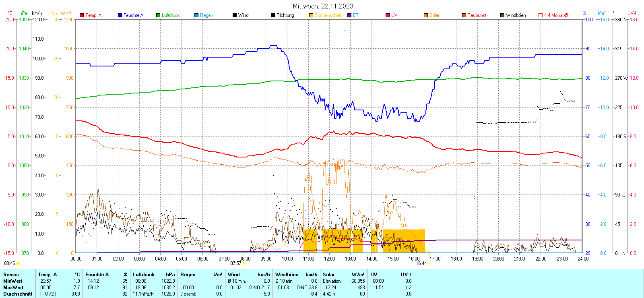Select the yellow Sonnenschein legend square

tap(311, 15)
